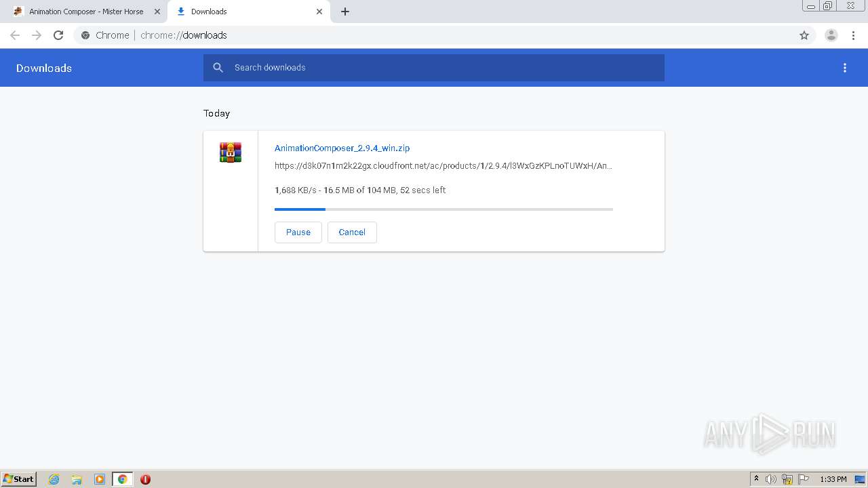Viewport: 868px width, 488px height.
Task: Open the Windows Start menu
Action: 19,479
